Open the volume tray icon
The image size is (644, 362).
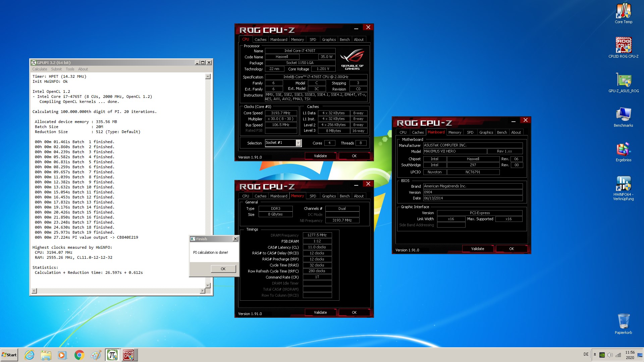(610, 355)
